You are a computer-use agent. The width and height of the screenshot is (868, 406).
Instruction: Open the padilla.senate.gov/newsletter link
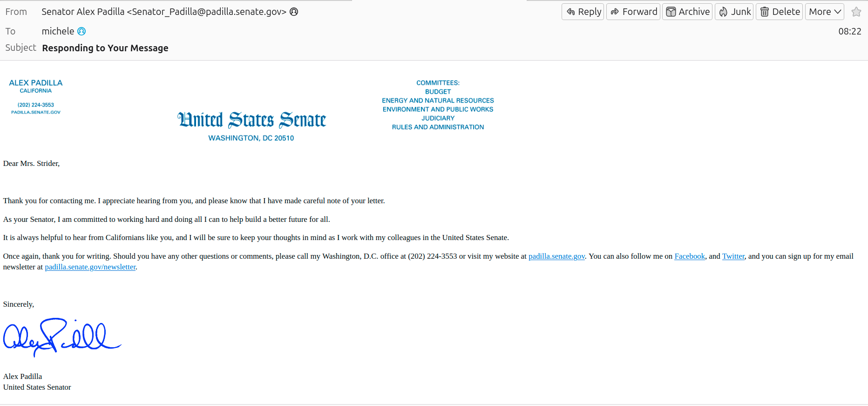[x=90, y=267]
